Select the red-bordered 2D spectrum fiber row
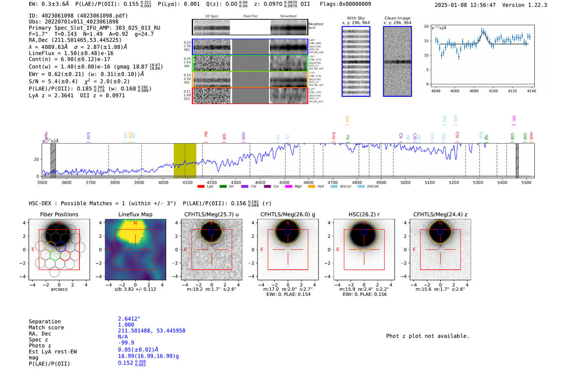This screenshot has height=392, width=576. pyautogui.click(x=250, y=95)
